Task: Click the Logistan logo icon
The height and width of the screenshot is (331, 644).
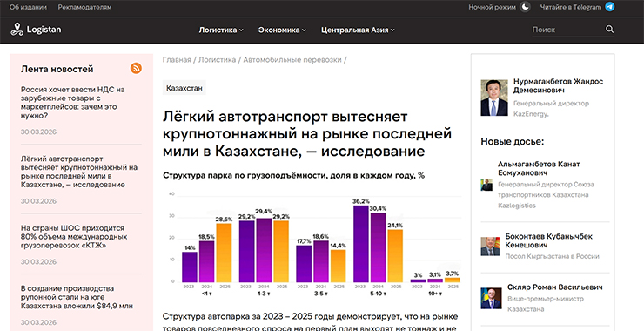Action: click(17, 30)
